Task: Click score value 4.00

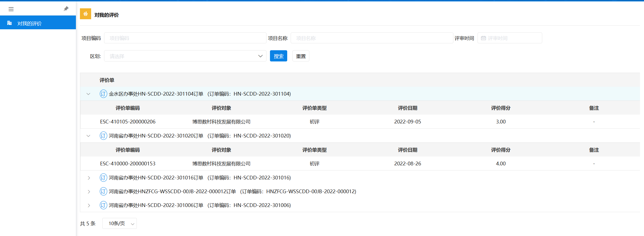Action: point(501,164)
